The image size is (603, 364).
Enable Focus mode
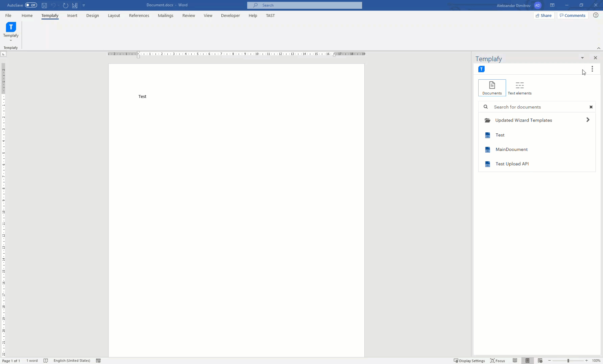click(498, 361)
